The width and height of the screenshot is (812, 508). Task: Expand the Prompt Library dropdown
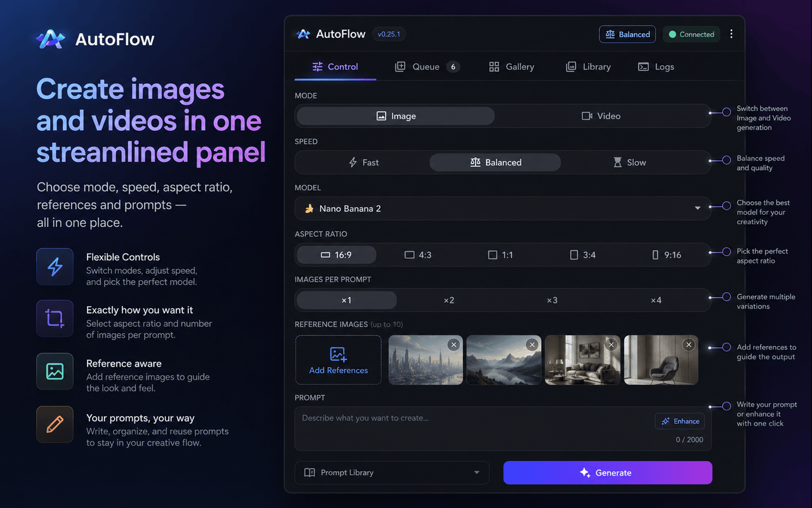pos(392,472)
